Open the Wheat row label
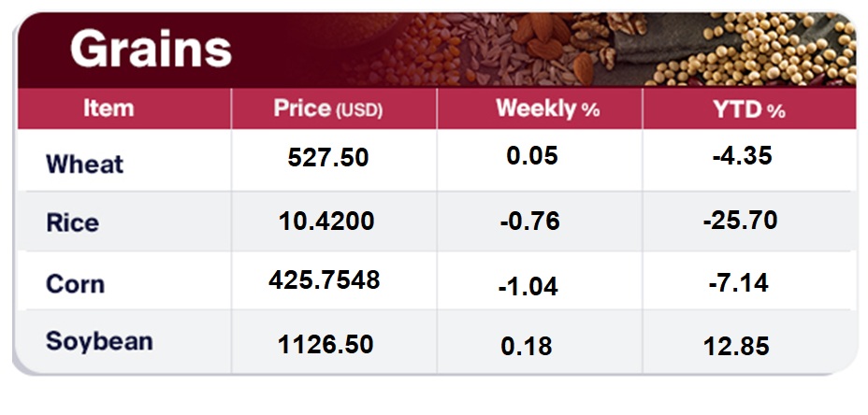The image size is (868, 415). (x=84, y=165)
